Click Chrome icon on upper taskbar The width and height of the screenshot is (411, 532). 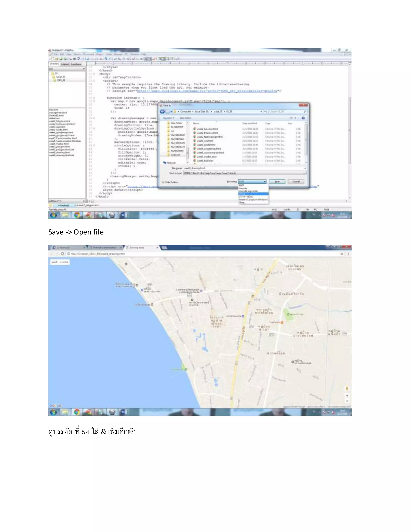(x=77, y=215)
